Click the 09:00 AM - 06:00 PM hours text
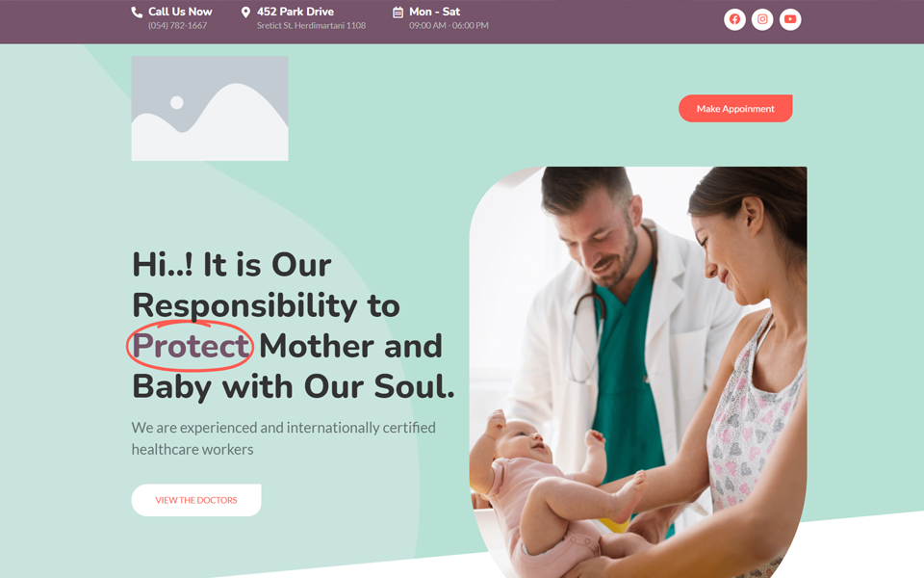 (x=449, y=25)
